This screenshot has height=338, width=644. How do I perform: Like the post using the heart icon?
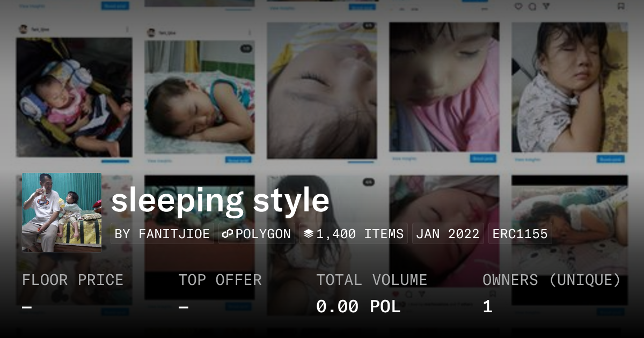pyautogui.click(x=517, y=6)
